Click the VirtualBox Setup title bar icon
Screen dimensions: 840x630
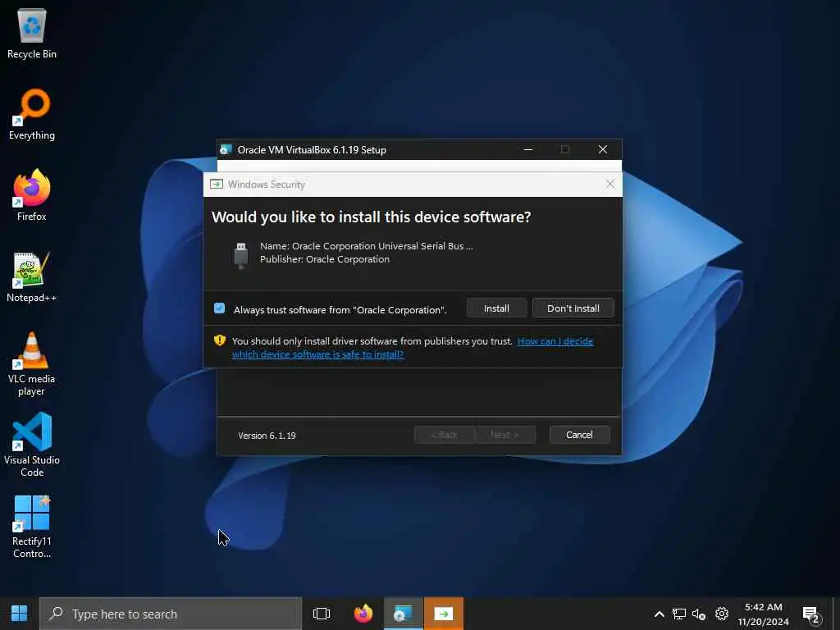[x=226, y=149]
